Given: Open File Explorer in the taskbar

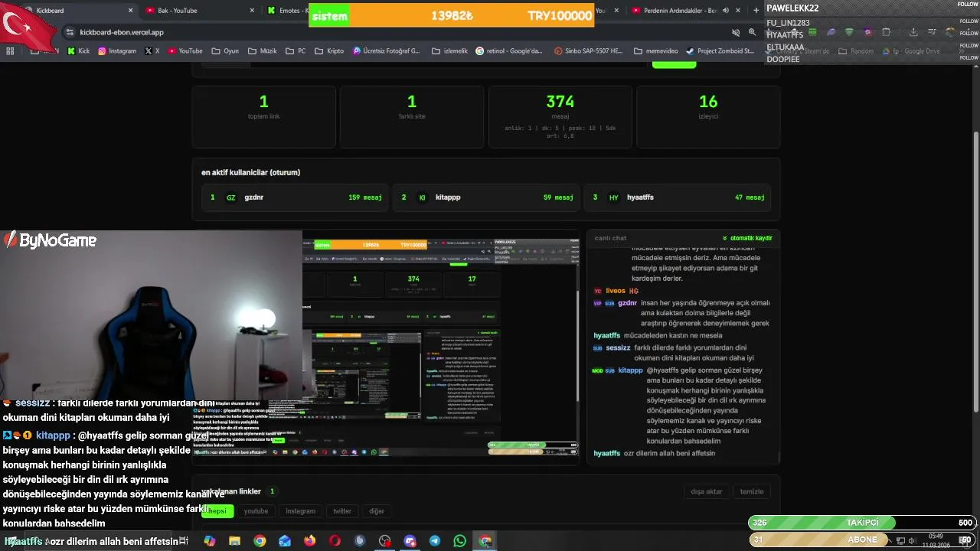Looking at the screenshot, I should 235,541.
